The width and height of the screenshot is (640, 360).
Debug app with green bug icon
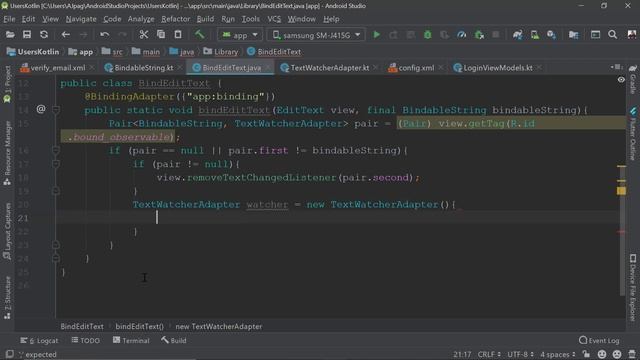click(427, 35)
